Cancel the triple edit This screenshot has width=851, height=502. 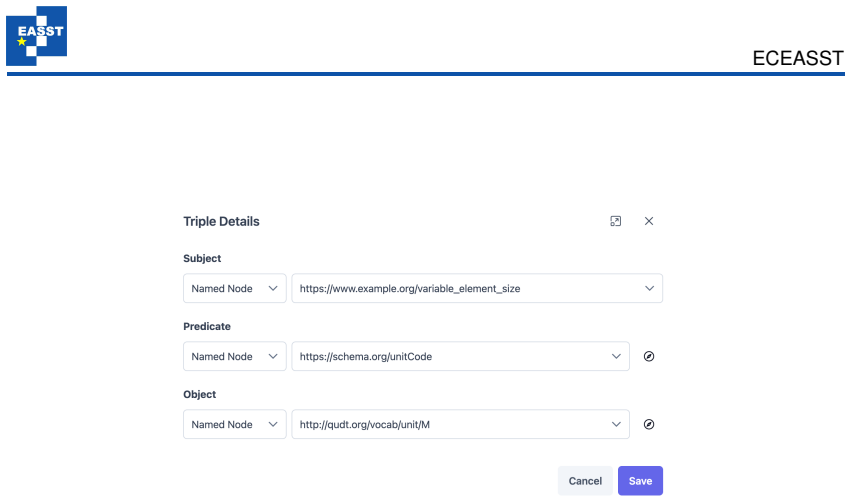585,481
